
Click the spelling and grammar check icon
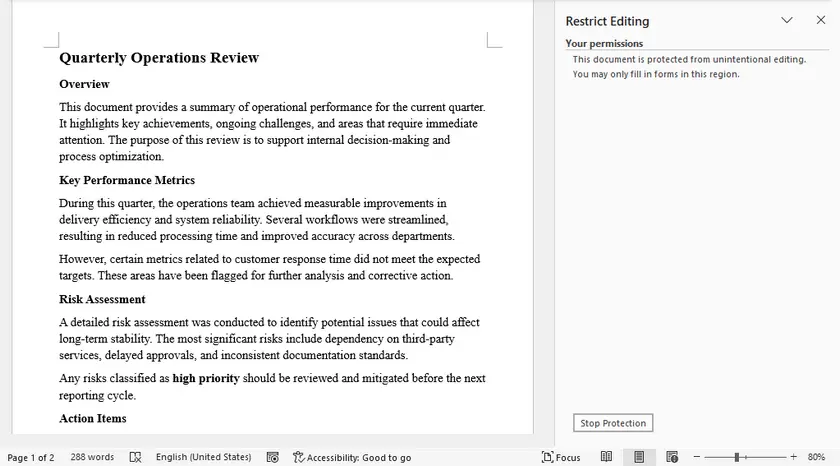pos(135,457)
